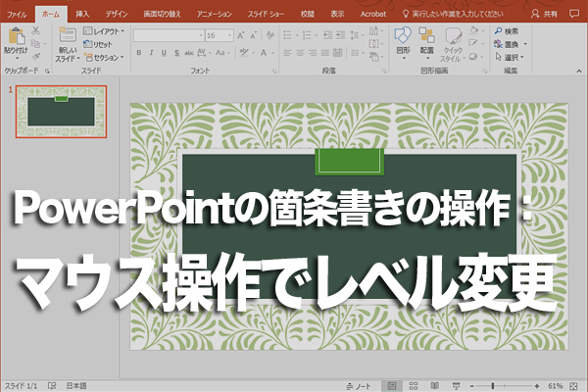Switch to the スライド ショー tab
This screenshot has height=392, width=588.
click(x=266, y=15)
